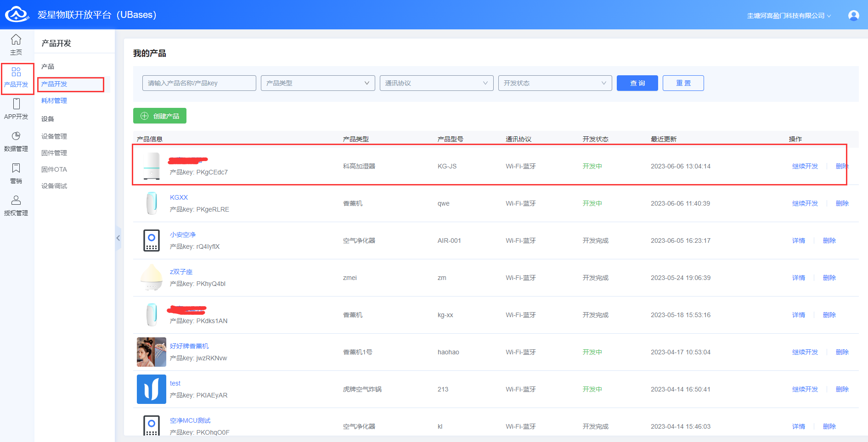Click 删除 for test product row
The height and width of the screenshot is (442, 868).
pos(842,389)
